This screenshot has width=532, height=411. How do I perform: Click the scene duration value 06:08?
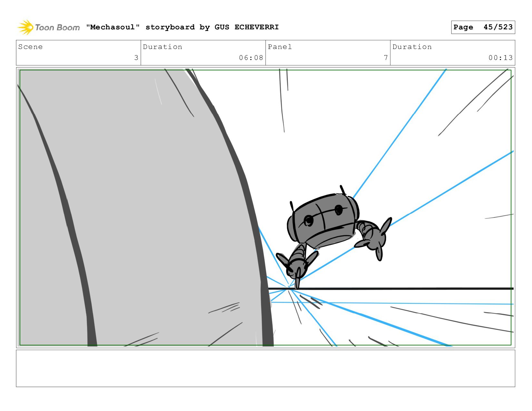251,58
